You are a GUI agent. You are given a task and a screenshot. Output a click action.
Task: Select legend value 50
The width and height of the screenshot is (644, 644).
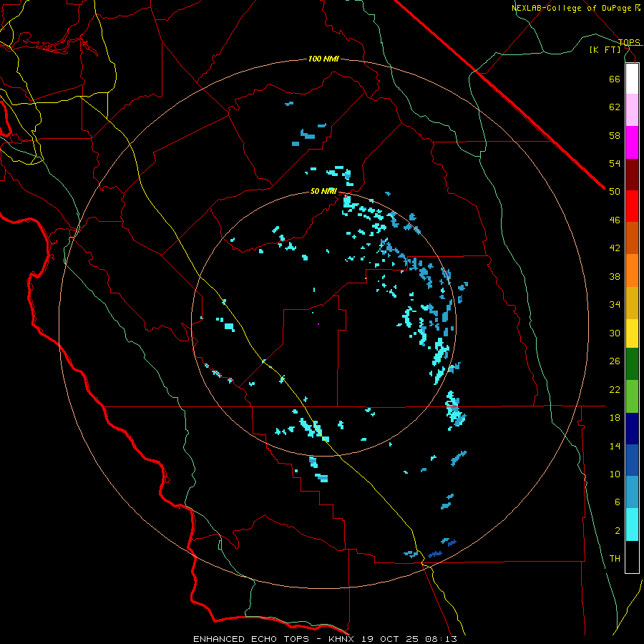tap(615, 192)
